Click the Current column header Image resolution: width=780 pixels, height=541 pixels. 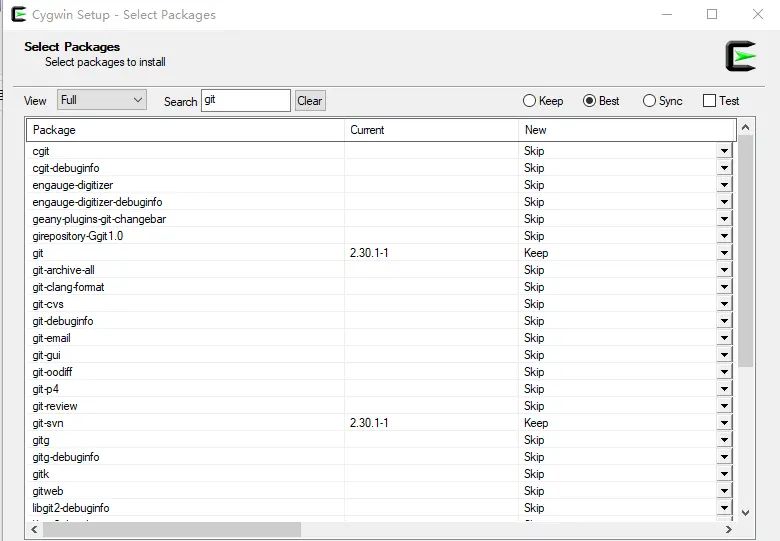point(431,130)
